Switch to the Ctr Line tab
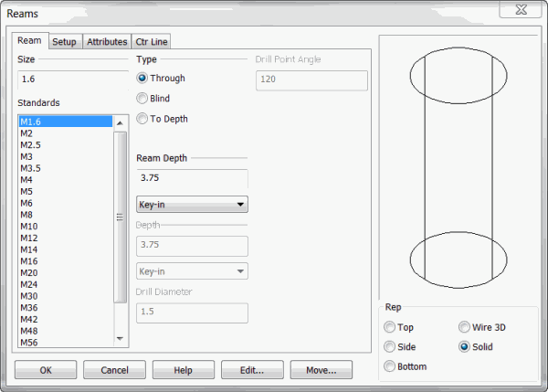The image size is (548, 392). [x=152, y=42]
